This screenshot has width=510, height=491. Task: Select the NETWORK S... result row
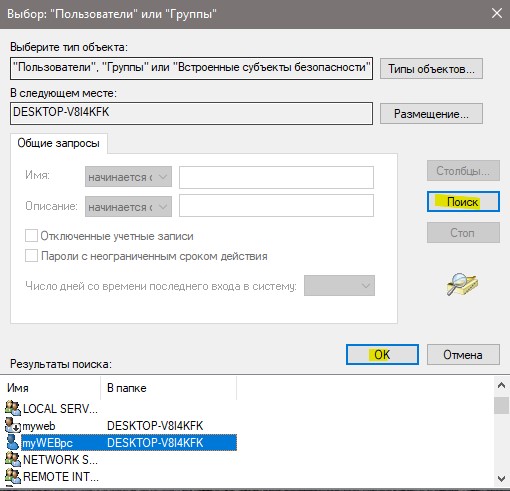coord(121,460)
